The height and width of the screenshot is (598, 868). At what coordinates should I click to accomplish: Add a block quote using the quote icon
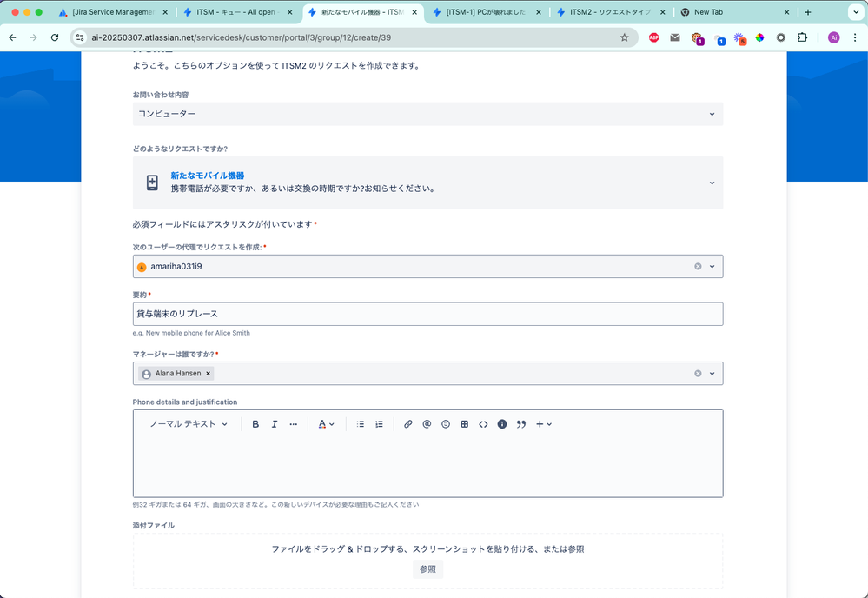click(520, 424)
